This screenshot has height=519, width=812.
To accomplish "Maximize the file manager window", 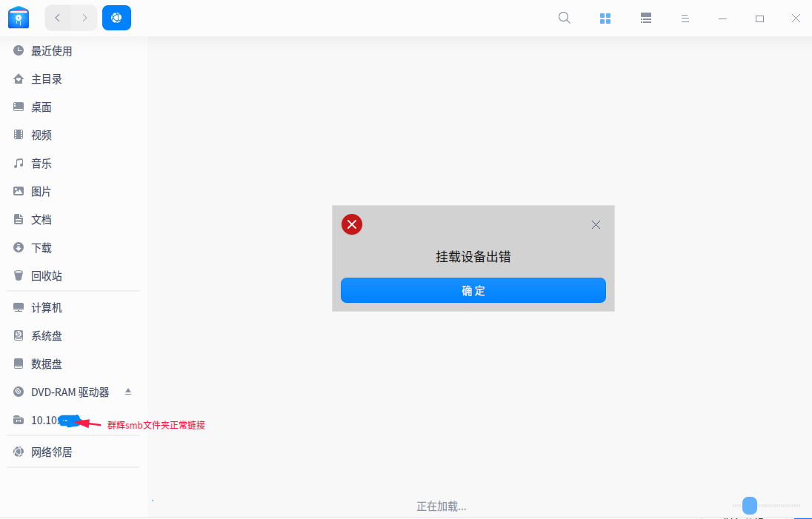I will (759, 19).
